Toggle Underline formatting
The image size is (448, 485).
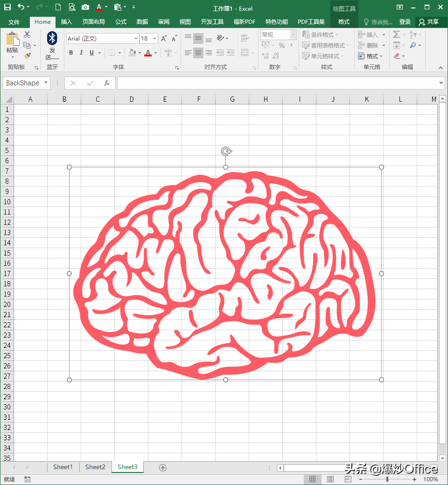click(91, 53)
